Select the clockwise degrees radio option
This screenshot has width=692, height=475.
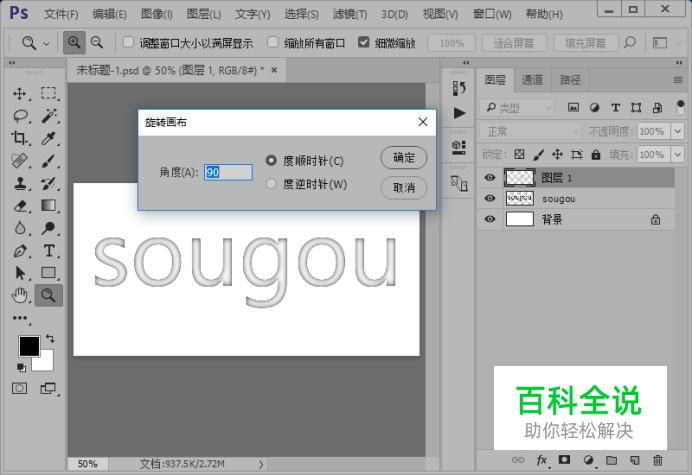click(271, 160)
